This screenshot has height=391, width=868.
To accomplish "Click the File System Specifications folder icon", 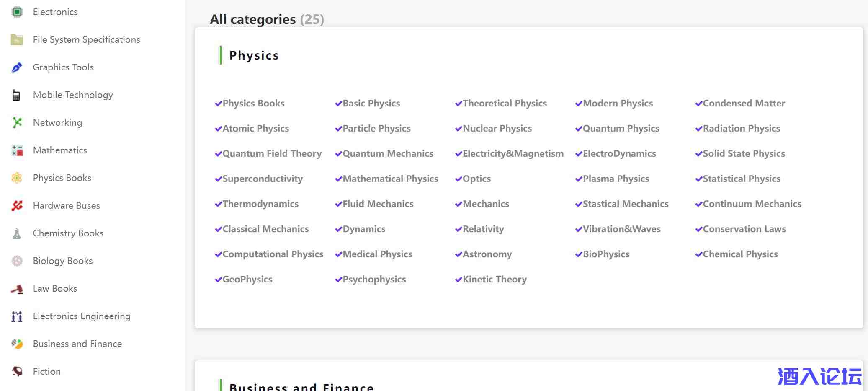I will pyautogui.click(x=17, y=40).
